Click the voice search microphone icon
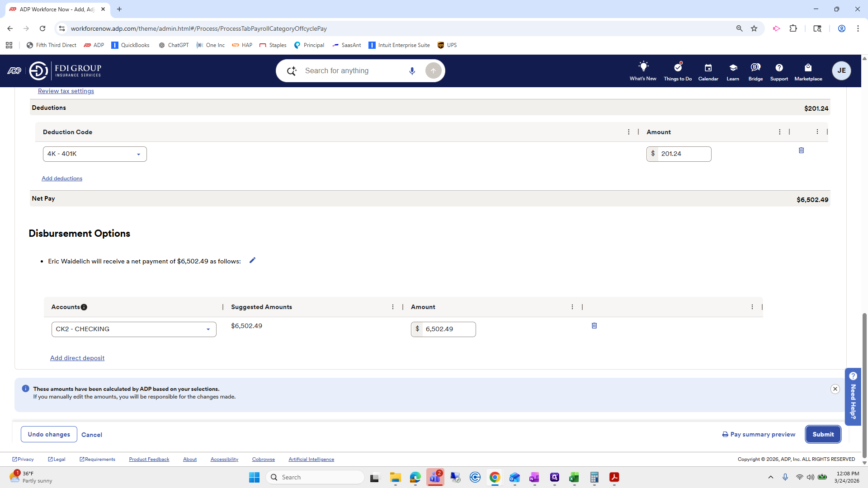The image size is (868, 488). point(412,71)
